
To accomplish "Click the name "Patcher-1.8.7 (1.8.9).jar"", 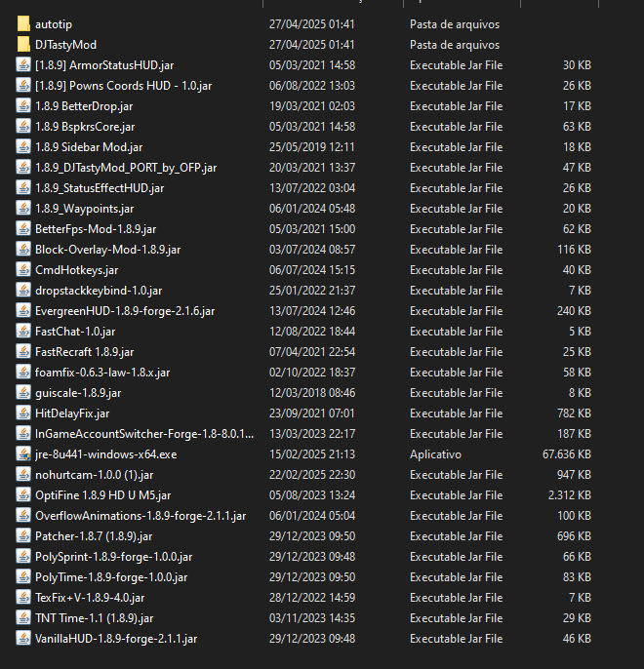I will tap(94, 536).
